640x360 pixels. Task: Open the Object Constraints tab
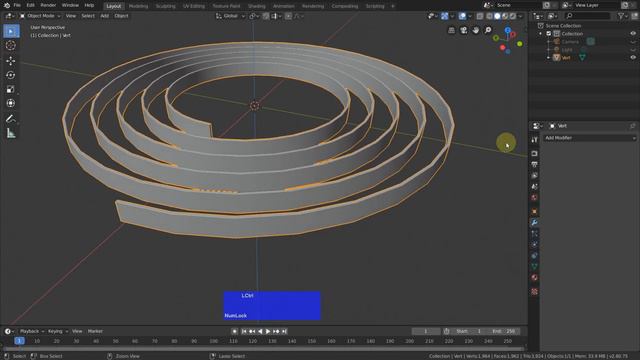pos(534,256)
